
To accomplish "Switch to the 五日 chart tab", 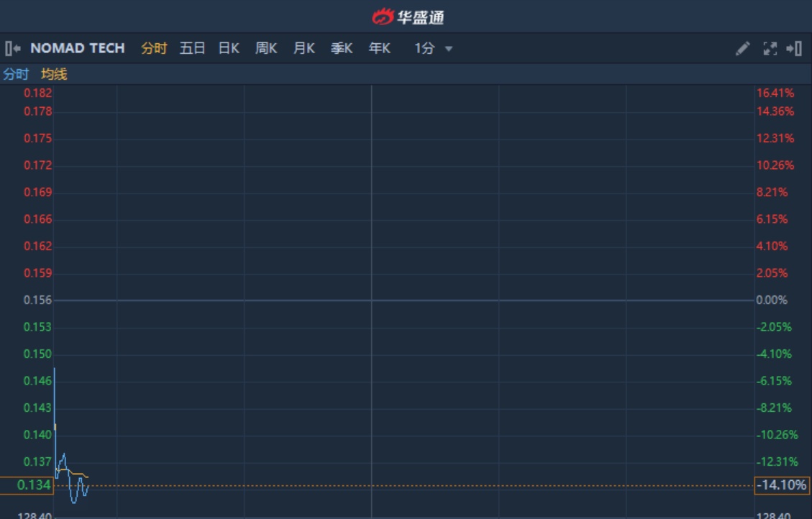I will tap(192, 49).
